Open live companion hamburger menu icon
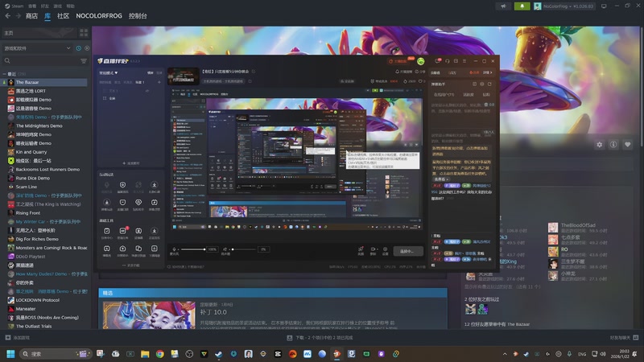 [x=464, y=61]
